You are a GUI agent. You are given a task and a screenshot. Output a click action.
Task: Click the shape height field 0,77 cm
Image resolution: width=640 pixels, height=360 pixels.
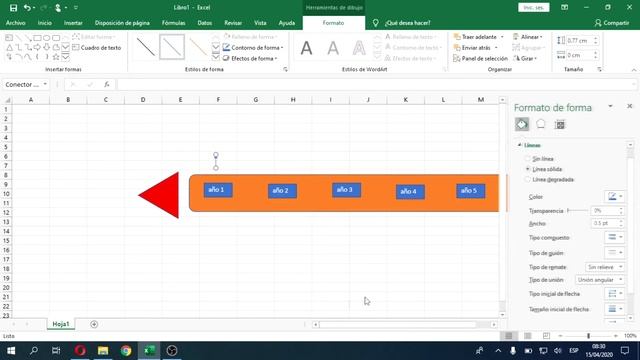(579, 40)
